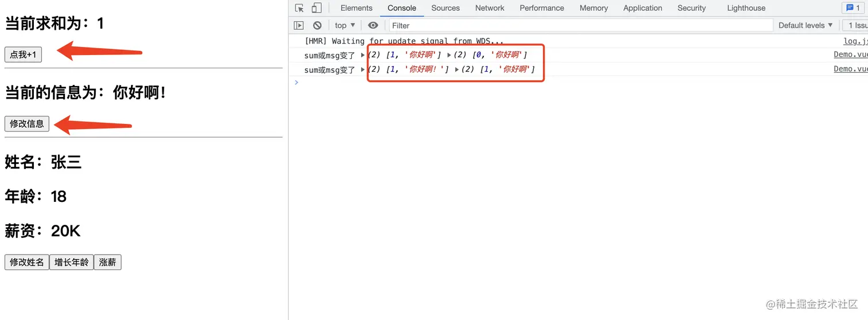Open Demo.vue link of first sum log
Viewport: 868px width, 320px height.
point(851,54)
